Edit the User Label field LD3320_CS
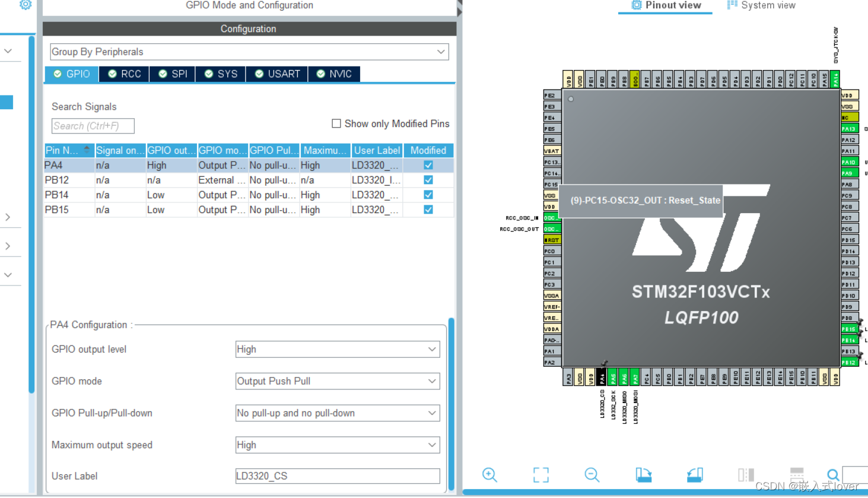The height and width of the screenshot is (498, 868). [x=338, y=476]
